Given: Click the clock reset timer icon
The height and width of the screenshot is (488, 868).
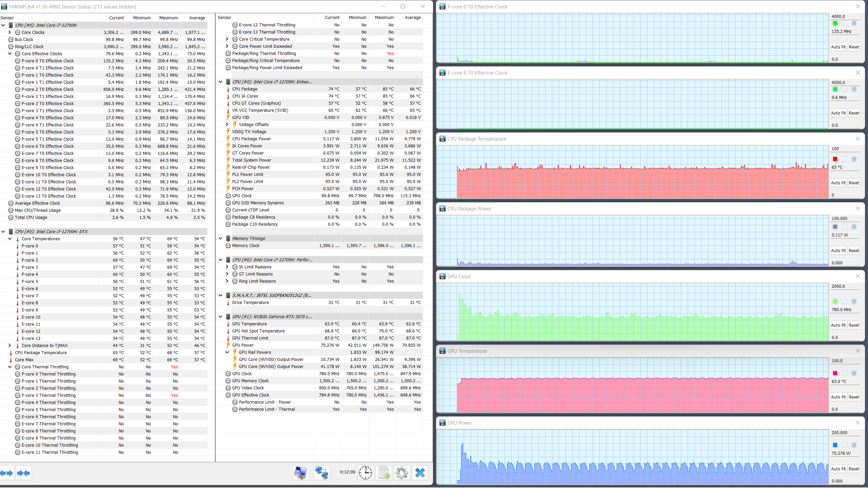Looking at the screenshot, I should point(366,473).
